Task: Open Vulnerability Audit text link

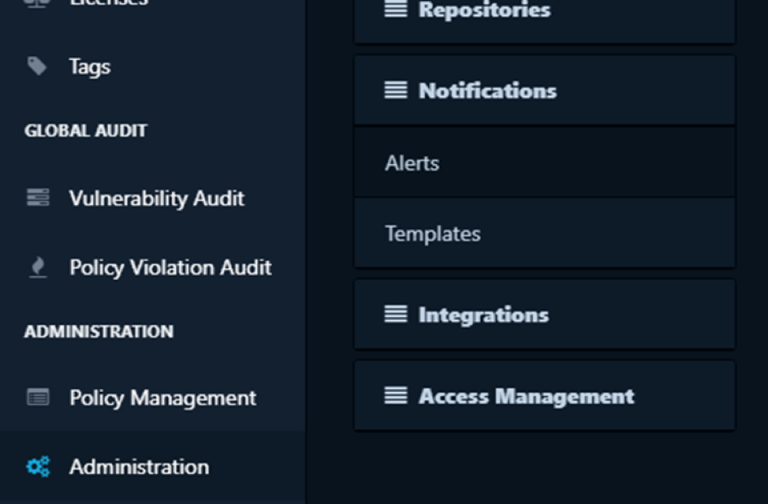Action: click(x=157, y=199)
